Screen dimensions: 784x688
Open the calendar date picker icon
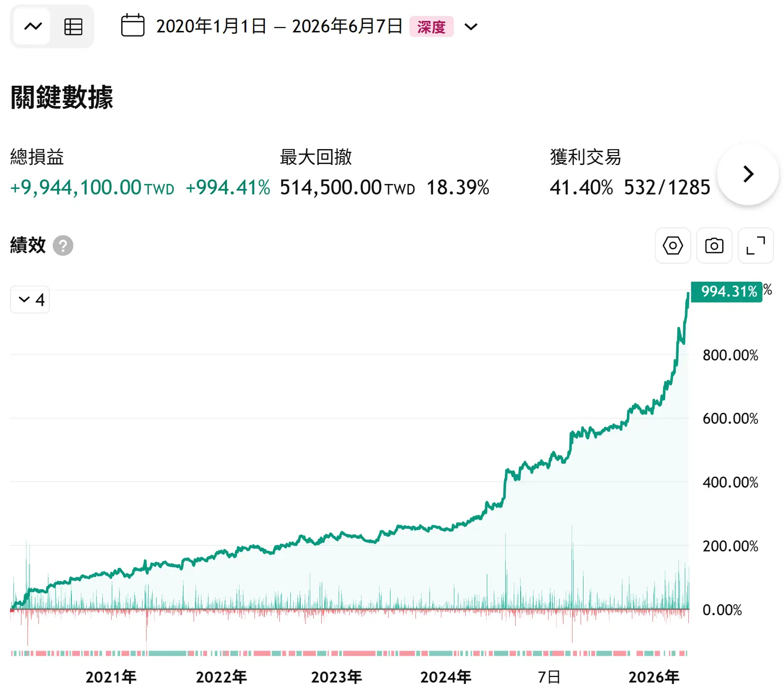[133, 26]
